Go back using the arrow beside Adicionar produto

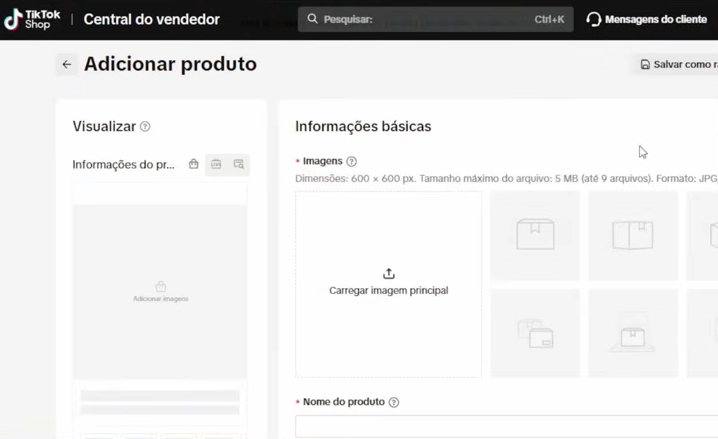click(67, 65)
